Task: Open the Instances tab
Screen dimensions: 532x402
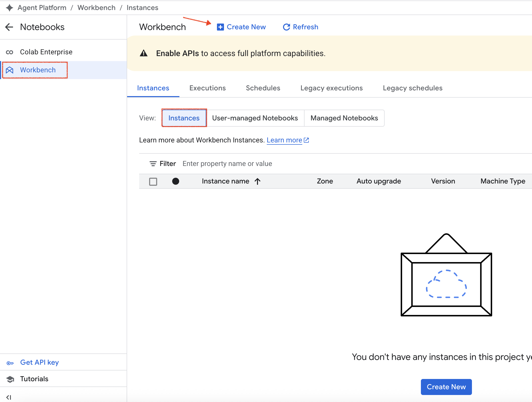Action: click(x=153, y=88)
